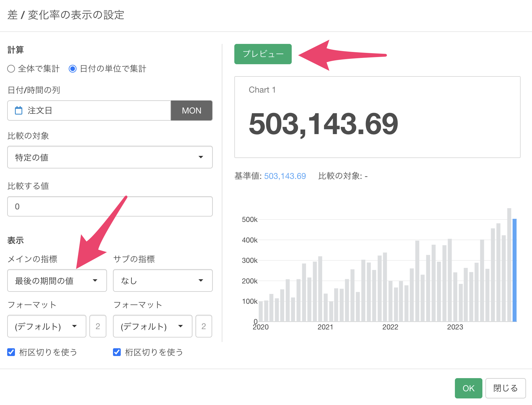Click the 2023 x-axis label

click(x=455, y=327)
